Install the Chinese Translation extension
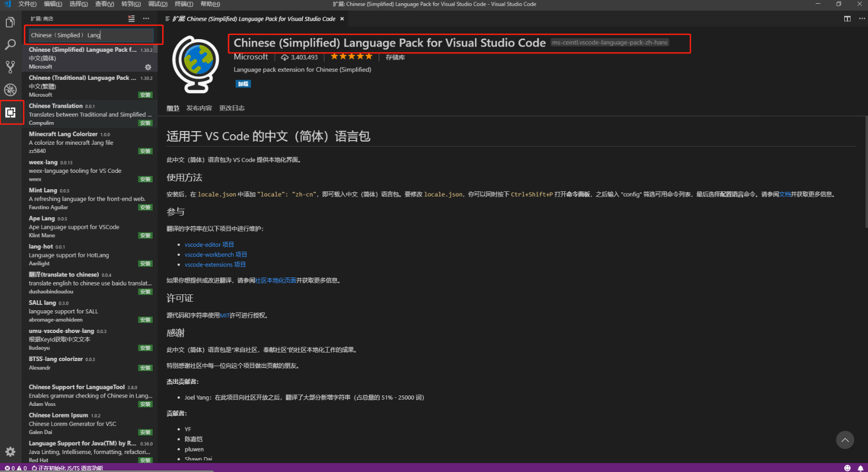This screenshot has height=472, width=868. coord(145,123)
